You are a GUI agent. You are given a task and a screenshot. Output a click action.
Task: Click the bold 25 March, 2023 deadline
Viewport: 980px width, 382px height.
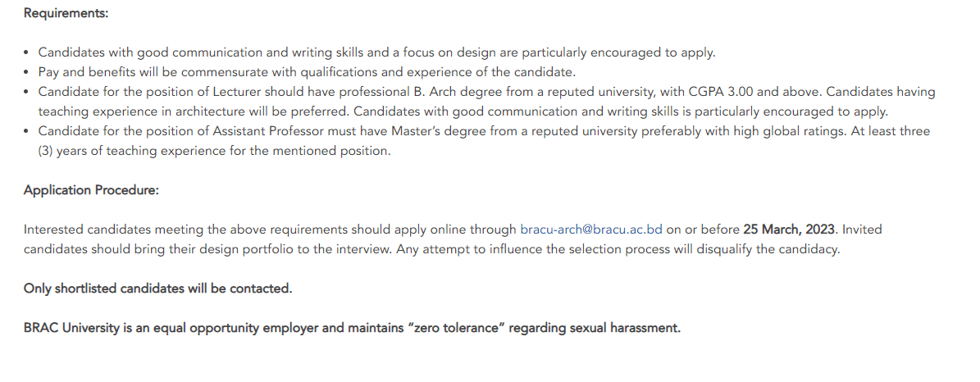(x=789, y=230)
